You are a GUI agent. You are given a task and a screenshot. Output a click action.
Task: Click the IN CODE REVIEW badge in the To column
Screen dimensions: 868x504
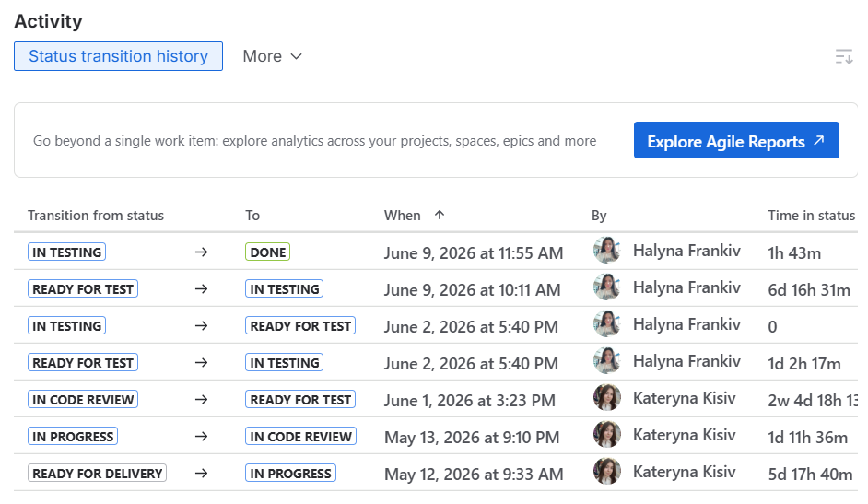(300, 437)
